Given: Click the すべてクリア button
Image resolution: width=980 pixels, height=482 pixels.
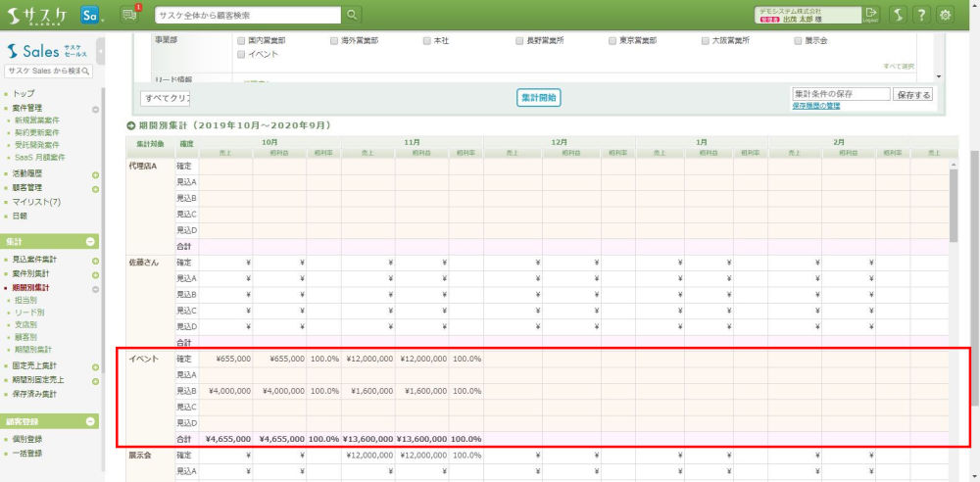Looking at the screenshot, I should point(166,99).
